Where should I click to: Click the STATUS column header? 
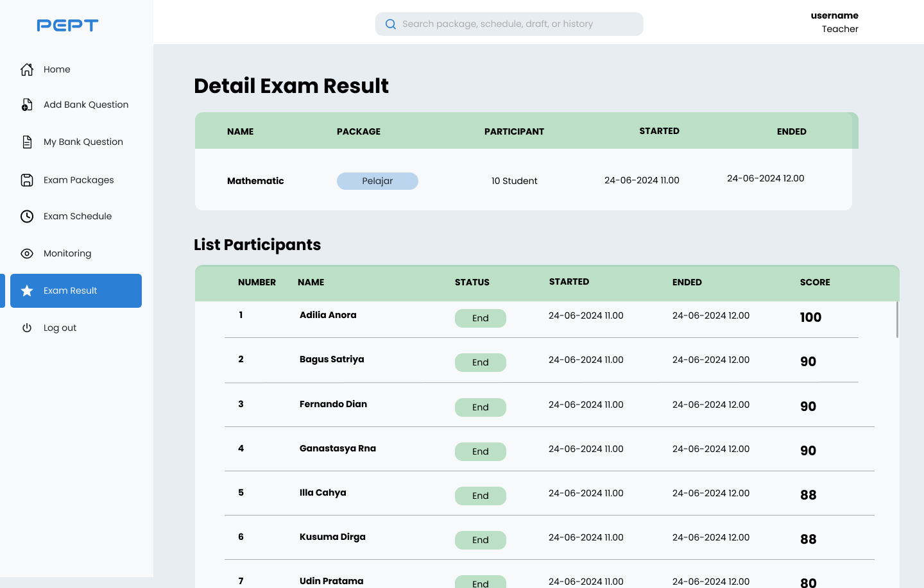click(472, 282)
